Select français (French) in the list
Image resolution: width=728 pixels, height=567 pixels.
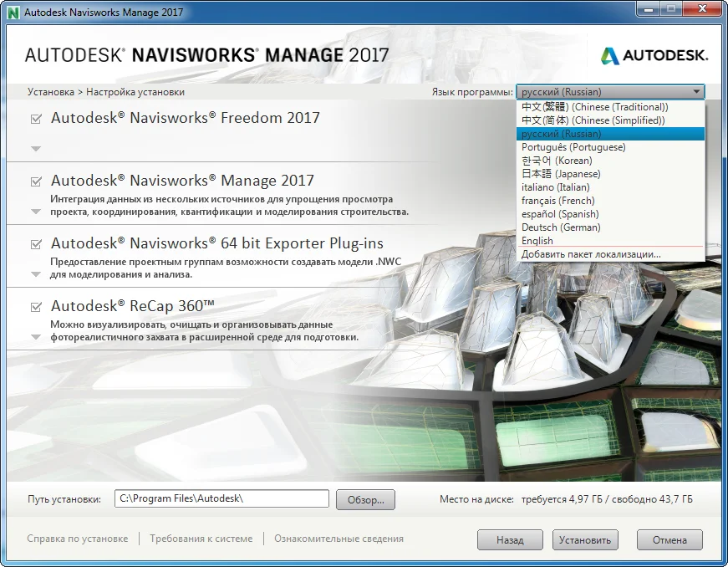(557, 201)
